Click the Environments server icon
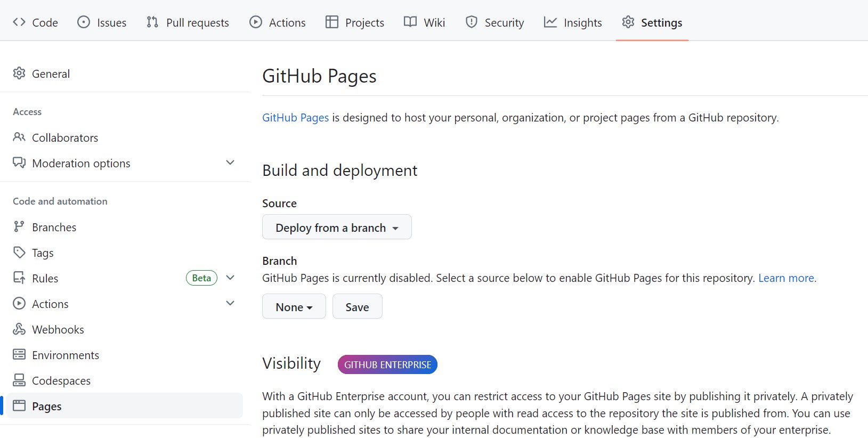 coord(19,355)
